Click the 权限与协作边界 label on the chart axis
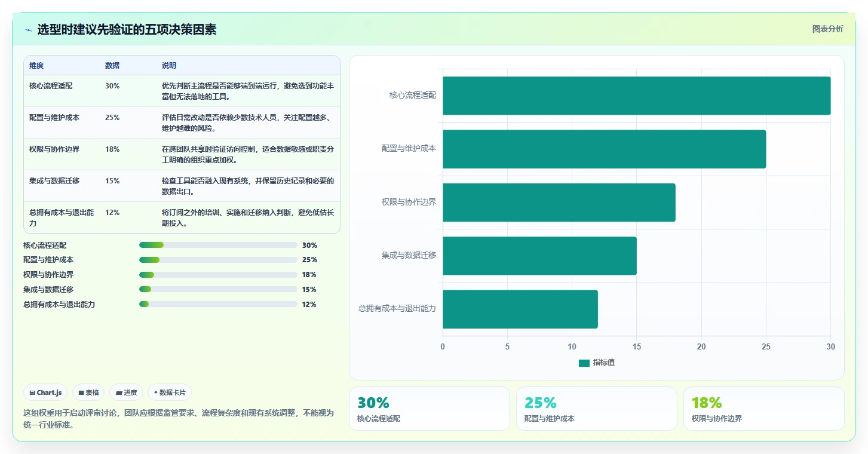868x454 pixels. [x=409, y=202]
